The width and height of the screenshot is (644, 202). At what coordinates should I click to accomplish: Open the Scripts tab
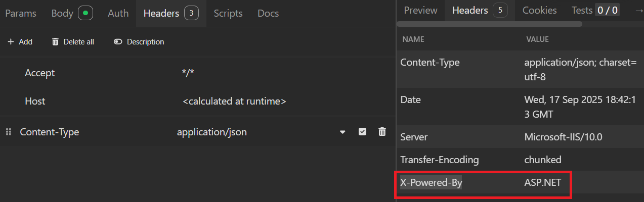pyautogui.click(x=228, y=13)
